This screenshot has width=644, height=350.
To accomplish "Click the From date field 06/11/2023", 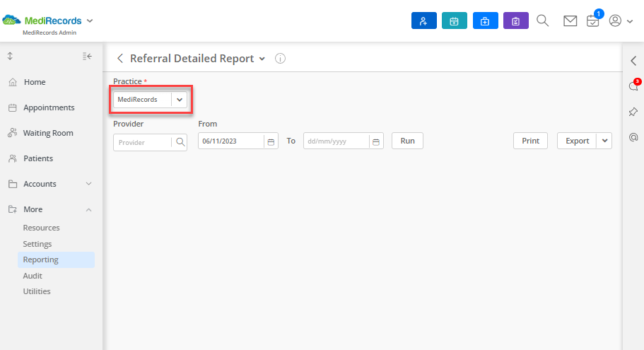I will tap(231, 141).
